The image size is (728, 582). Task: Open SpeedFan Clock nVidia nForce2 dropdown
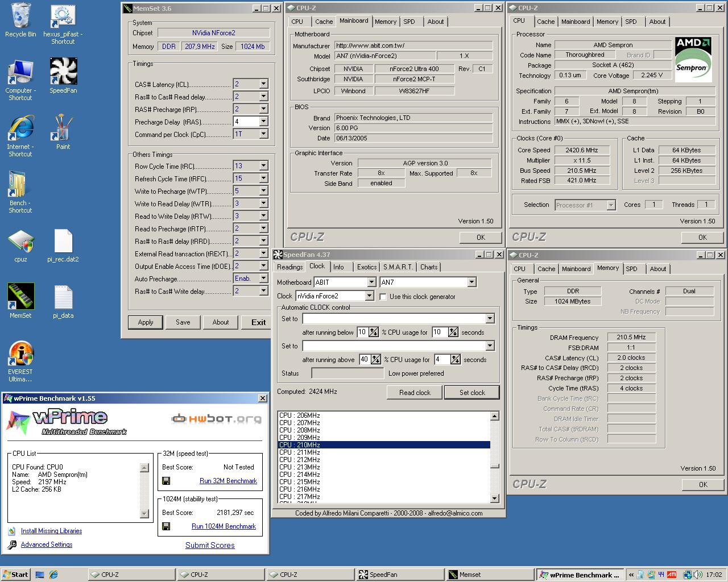click(x=369, y=296)
